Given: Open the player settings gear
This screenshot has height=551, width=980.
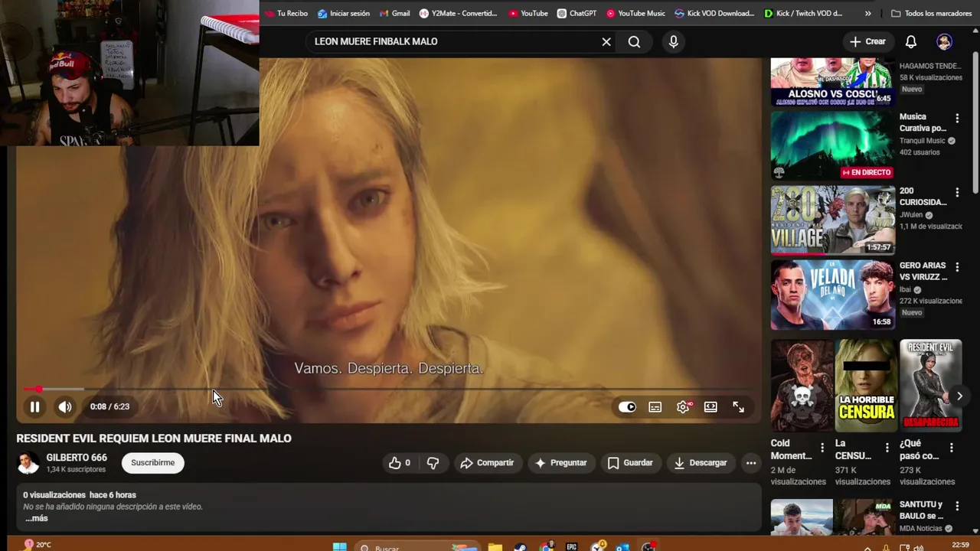Looking at the screenshot, I should (683, 407).
